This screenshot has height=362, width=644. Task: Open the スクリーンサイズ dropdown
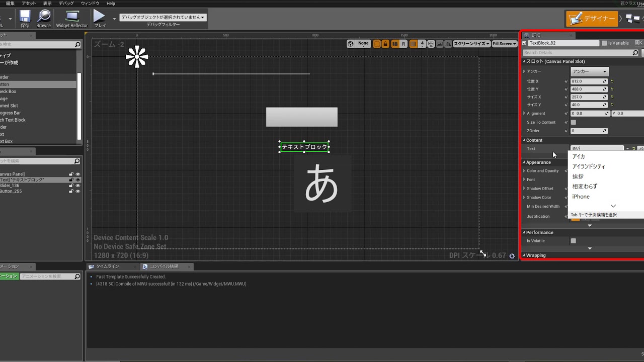[471, 44]
